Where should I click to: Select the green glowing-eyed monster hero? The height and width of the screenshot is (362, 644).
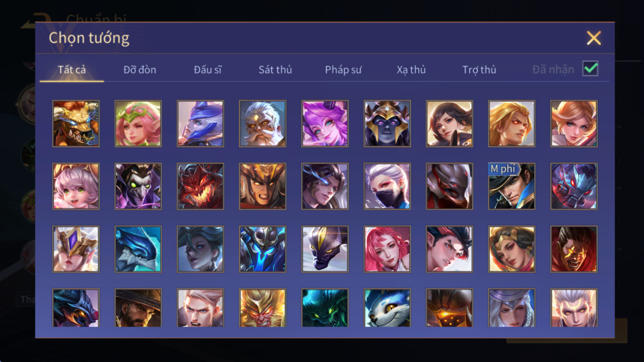pyautogui.click(x=325, y=308)
